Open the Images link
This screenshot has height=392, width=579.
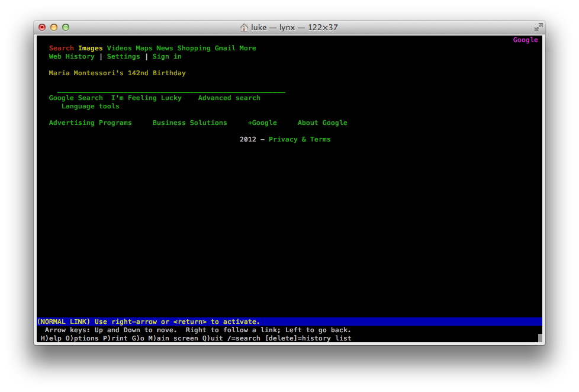[x=90, y=49]
